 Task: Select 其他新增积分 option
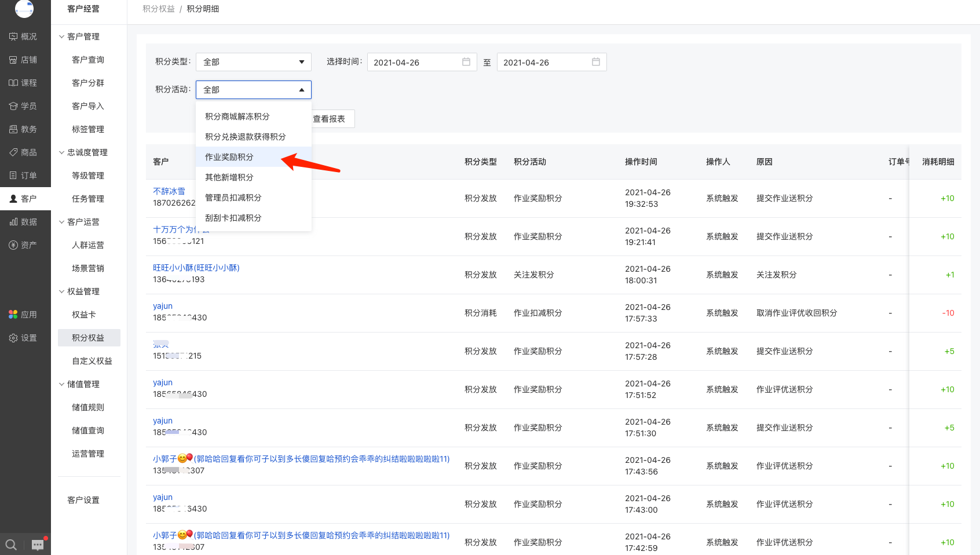[x=254, y=177]
